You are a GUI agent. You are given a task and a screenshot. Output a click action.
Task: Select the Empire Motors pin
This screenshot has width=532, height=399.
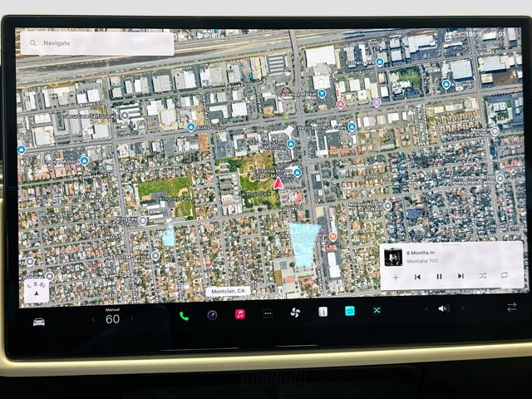coord(85,160)
